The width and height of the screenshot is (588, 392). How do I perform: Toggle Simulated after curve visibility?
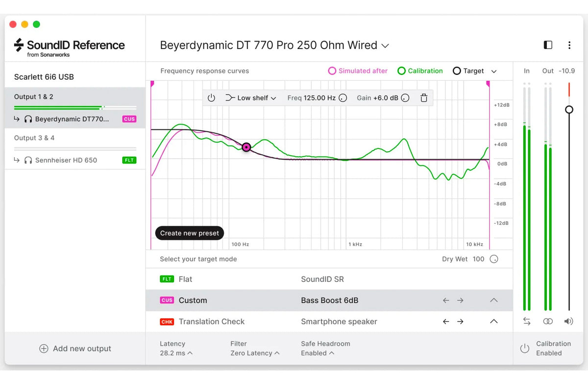(358, 71)
